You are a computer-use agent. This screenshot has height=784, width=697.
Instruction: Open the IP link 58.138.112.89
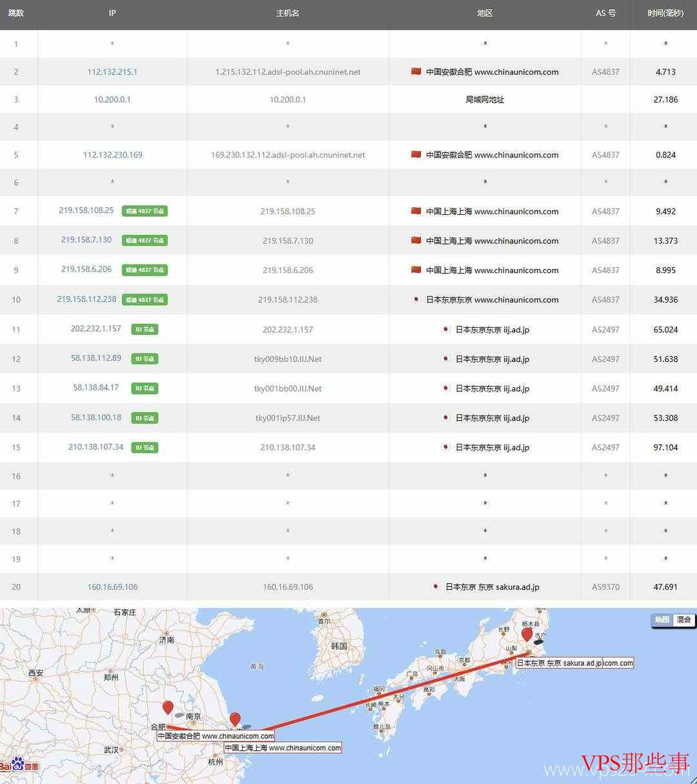coord(96,358)
